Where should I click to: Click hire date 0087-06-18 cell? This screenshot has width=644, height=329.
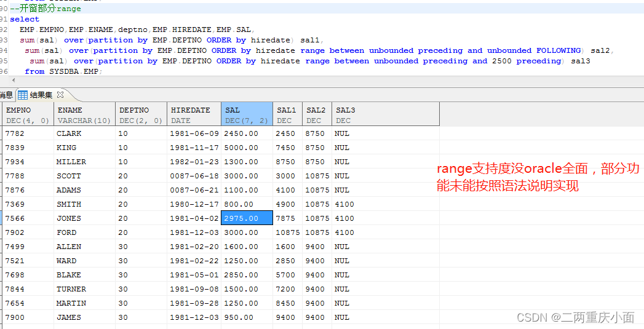[194, 176]
